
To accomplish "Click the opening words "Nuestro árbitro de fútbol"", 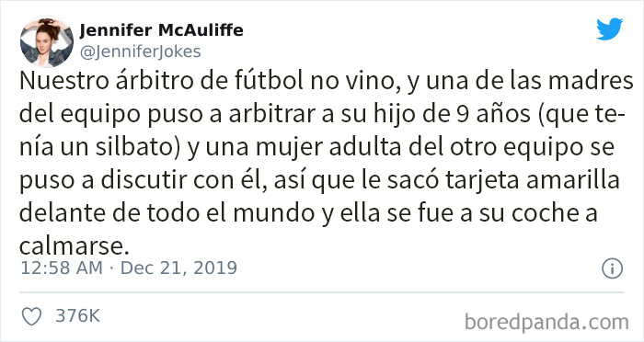I will pos(161,81).
